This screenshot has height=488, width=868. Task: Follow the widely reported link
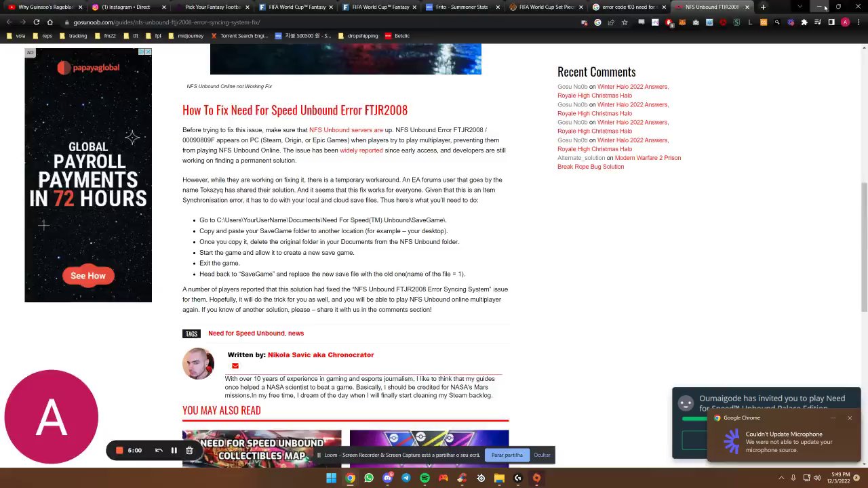361,150
